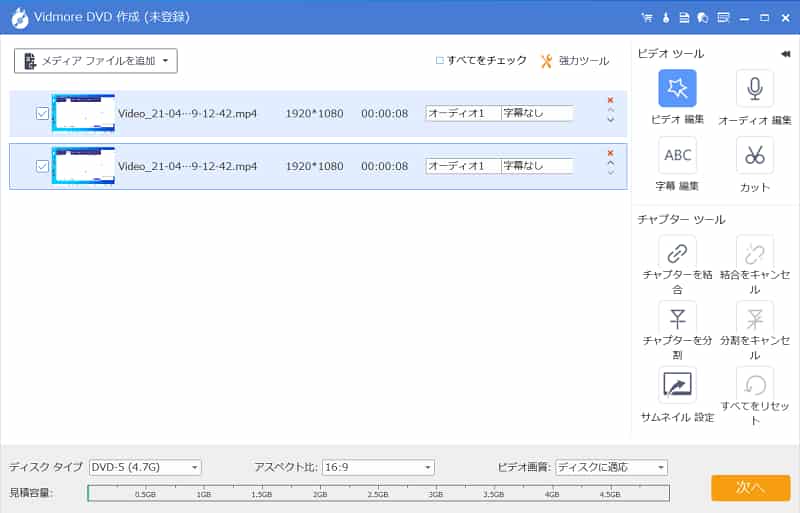The width and height of the screenshot is (800, 513).
Task: Expand the メディア ファイルを追加 dropdown
Action: (165, 61)
